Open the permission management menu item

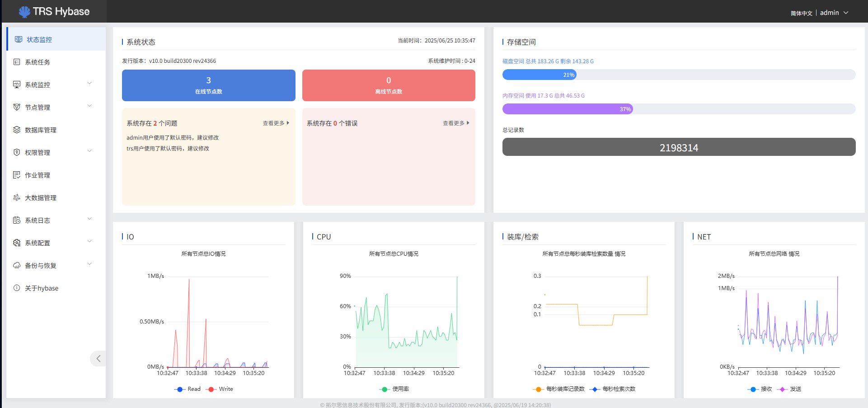click(x=38, y=153)
